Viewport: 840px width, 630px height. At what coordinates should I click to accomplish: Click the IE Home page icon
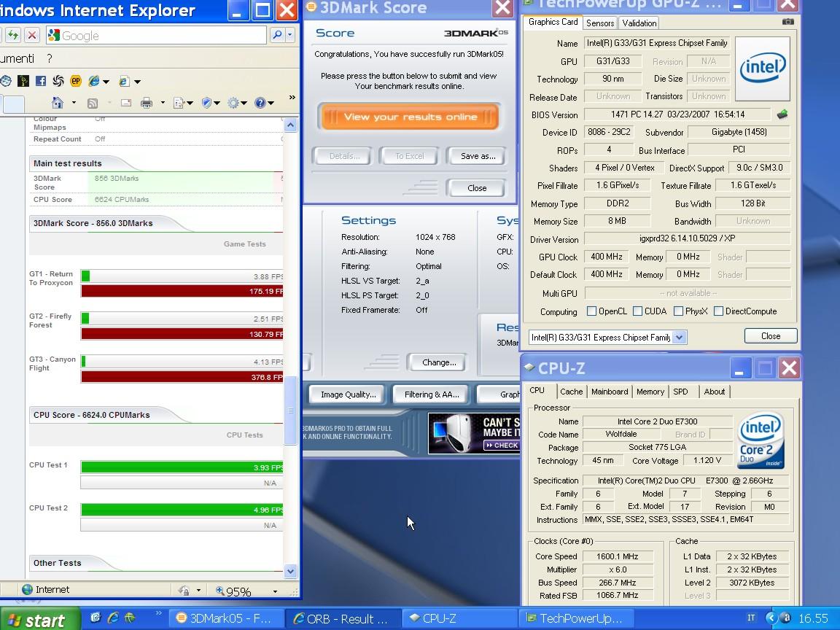58,102
